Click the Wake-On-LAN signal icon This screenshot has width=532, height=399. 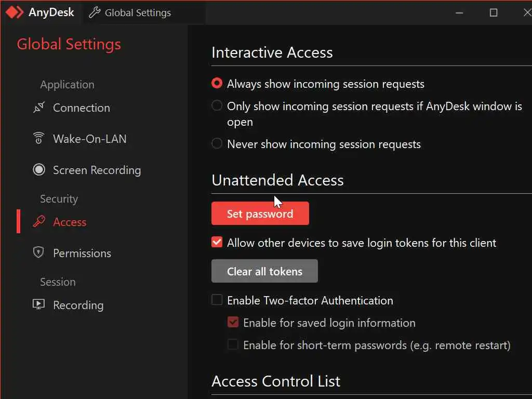39,139
